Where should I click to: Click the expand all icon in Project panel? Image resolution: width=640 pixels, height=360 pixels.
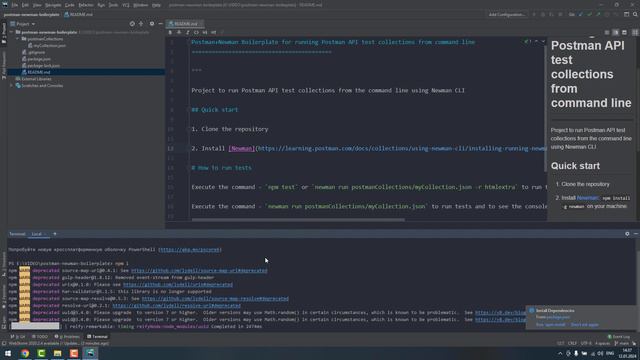coord(141,24)
